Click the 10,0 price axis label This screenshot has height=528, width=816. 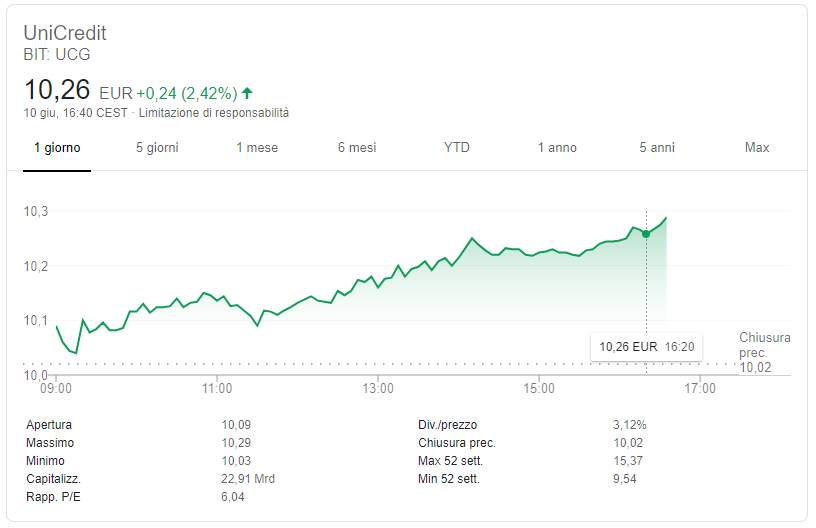(36, 375)
